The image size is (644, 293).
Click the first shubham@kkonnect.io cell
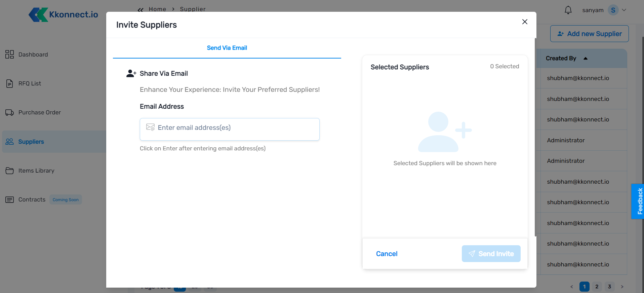578,78
